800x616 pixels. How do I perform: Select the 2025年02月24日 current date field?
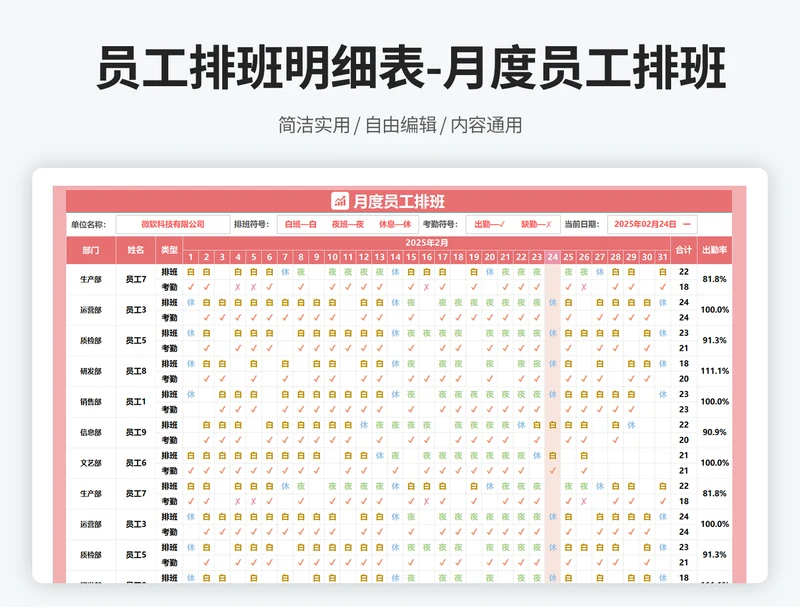pyautogui.click(x=652, y=224)
